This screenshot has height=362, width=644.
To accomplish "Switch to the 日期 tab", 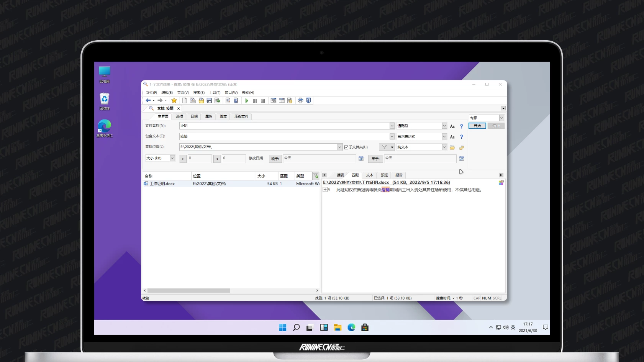I will click(194, 116).
